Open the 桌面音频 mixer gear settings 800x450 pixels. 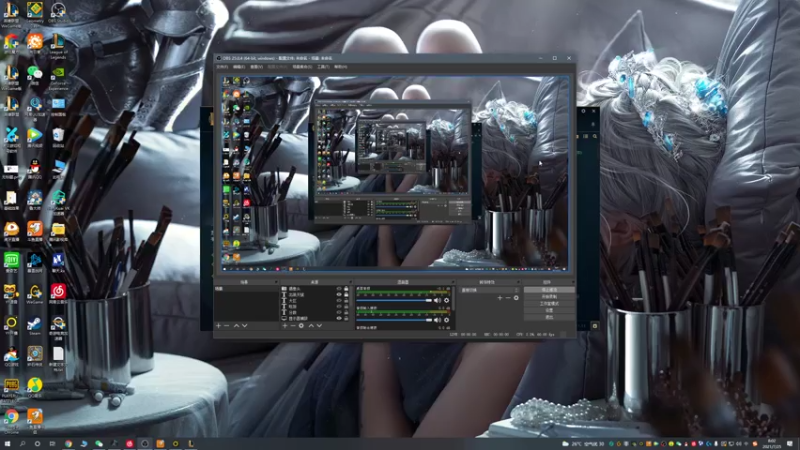click(x=446, y=300)
